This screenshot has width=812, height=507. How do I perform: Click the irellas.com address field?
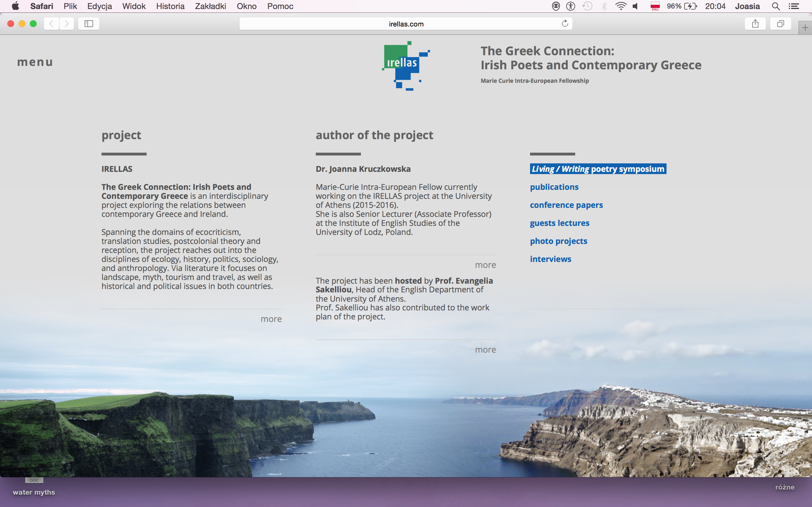pyautogui.click(x=406, y=24)
